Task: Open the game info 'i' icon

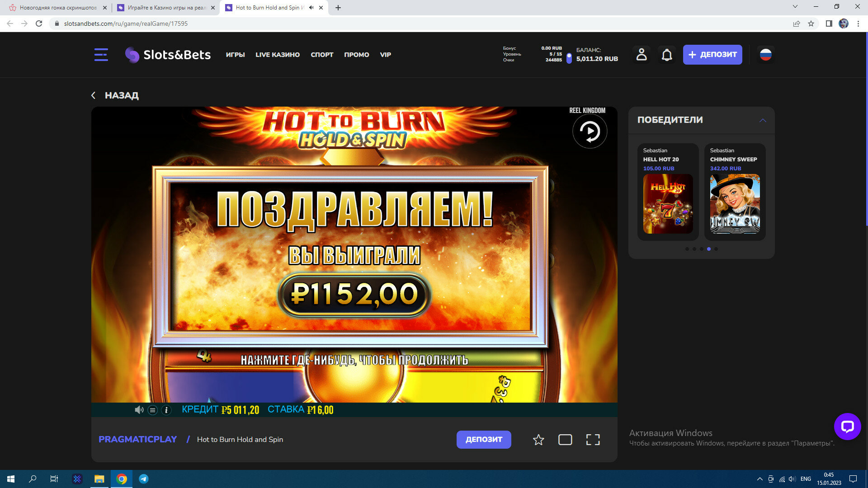Action: pos(166,410)
